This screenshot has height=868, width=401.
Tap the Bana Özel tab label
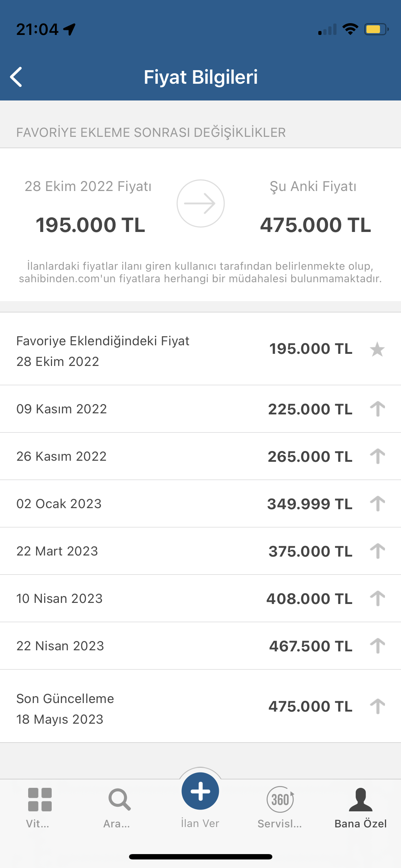[361, 824]
